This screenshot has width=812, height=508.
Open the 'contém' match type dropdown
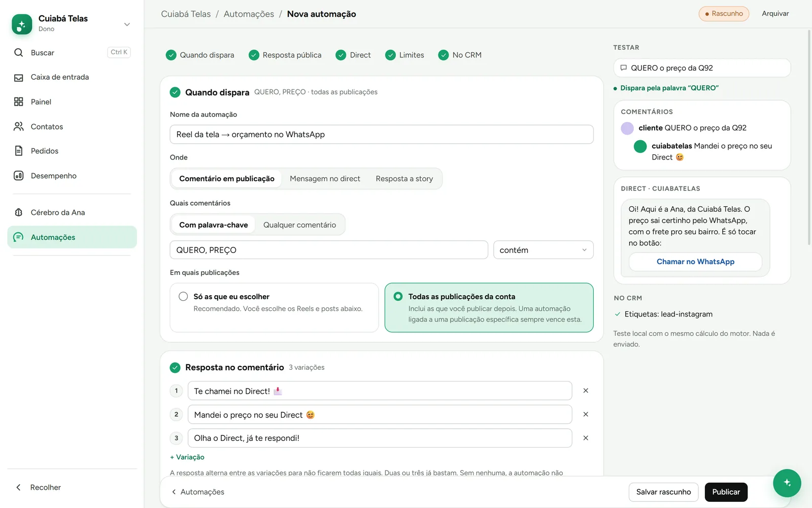tap(543, 250)
